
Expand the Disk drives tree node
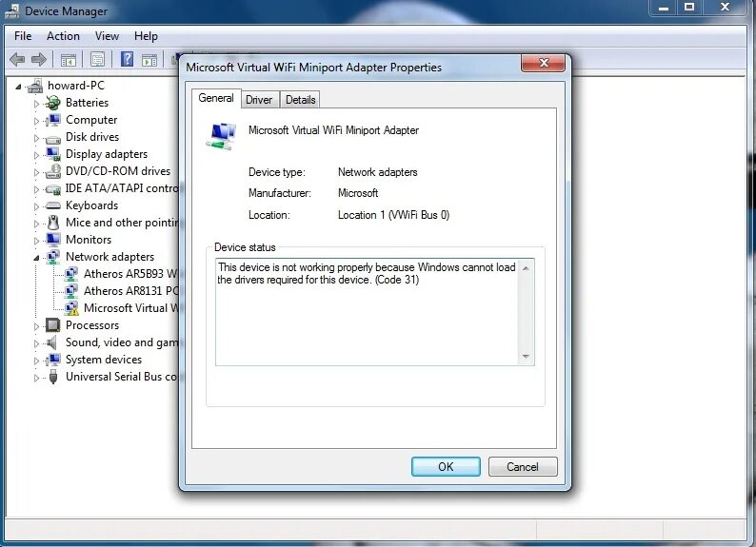click(36, 138)
